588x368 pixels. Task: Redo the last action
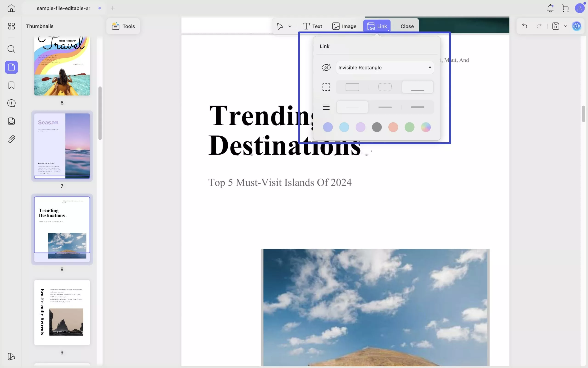pyautogui.click(x=539, y=26)
